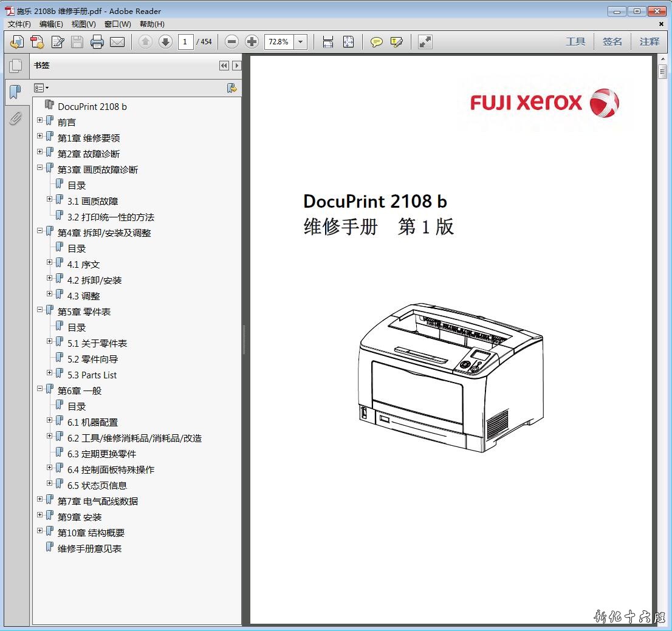Go to next page with down arrow
Viewport: 672px width, 631px height.
pyautogui.click(x=165, y=42)
